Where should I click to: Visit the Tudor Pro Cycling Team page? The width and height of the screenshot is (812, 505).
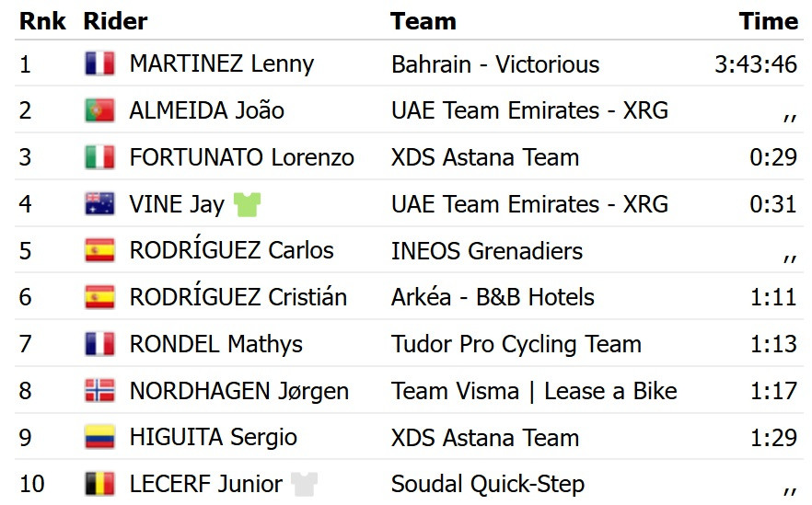coord(516,344)
